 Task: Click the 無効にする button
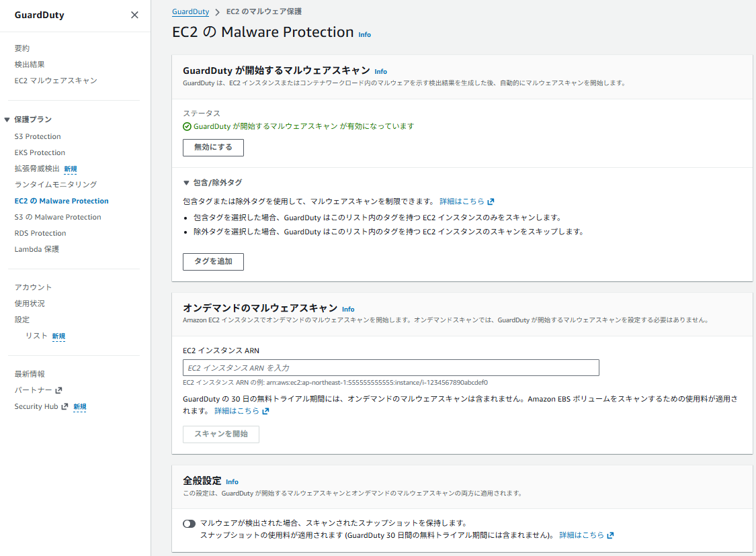(213, 148)
